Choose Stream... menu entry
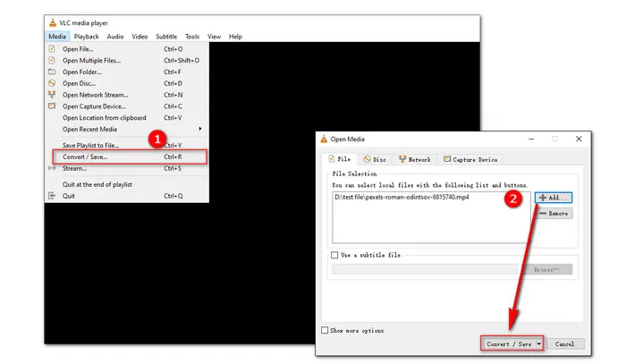The image size is (626, 364). (x=127, y=168)
